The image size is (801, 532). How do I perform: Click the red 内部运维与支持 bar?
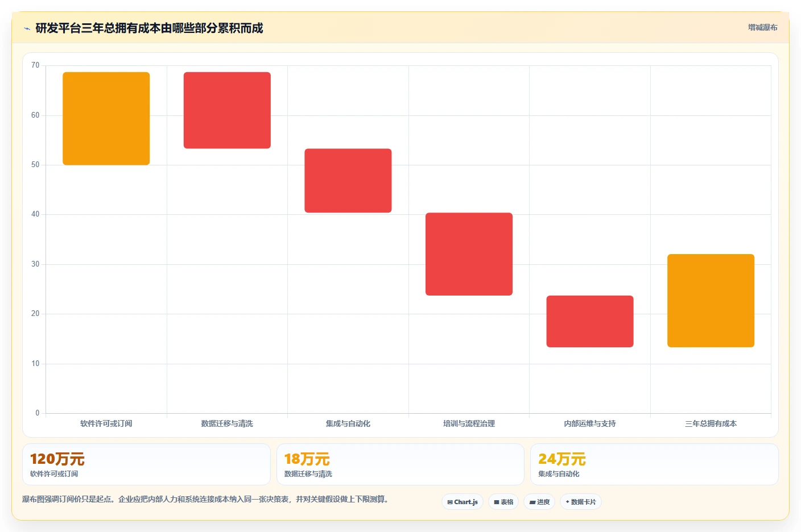coord(590,321)
